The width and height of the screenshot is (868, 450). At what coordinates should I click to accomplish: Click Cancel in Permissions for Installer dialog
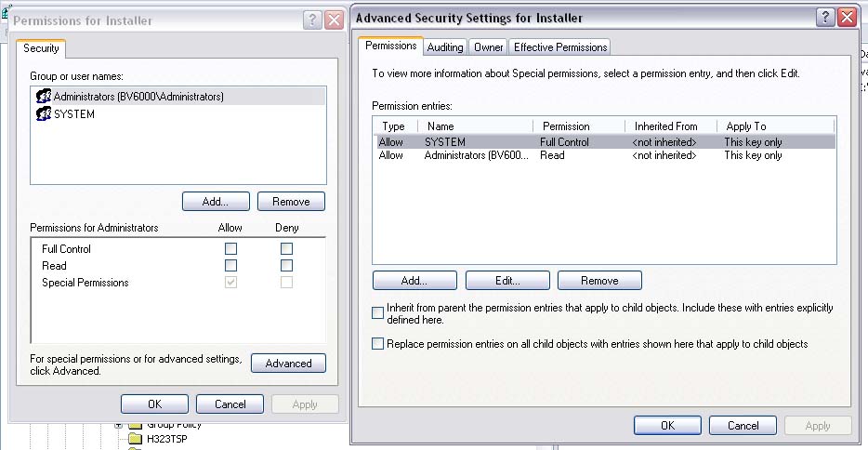230,404
